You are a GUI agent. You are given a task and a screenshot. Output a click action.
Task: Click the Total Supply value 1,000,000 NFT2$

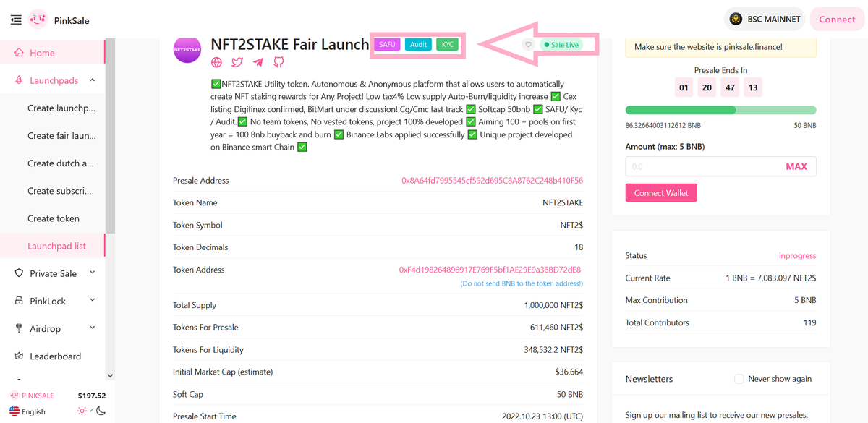(553, 305)
